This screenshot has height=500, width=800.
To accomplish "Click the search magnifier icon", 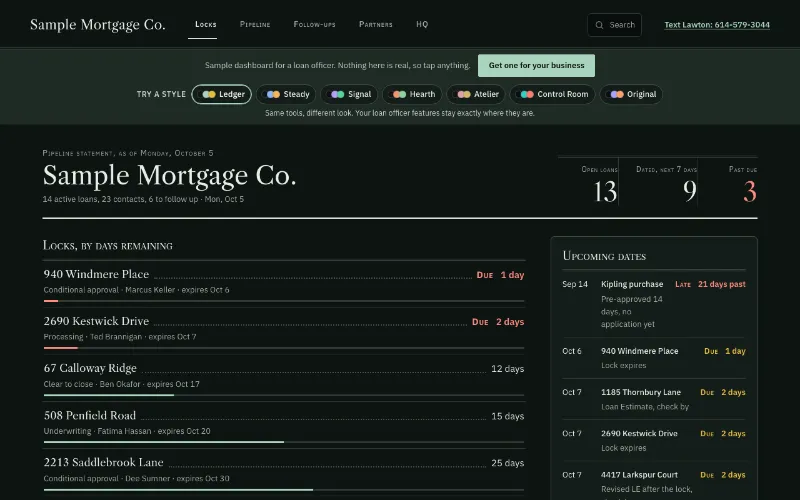I will click(x=599, y=25).
